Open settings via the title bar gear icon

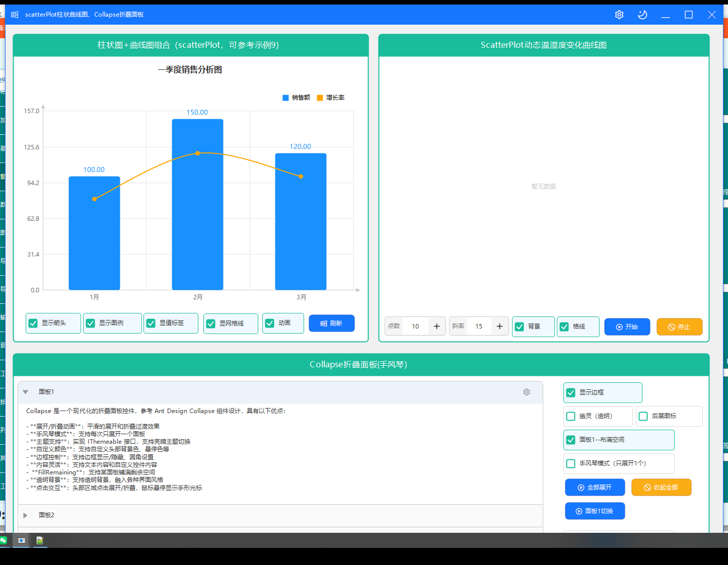tap(619, 15)
